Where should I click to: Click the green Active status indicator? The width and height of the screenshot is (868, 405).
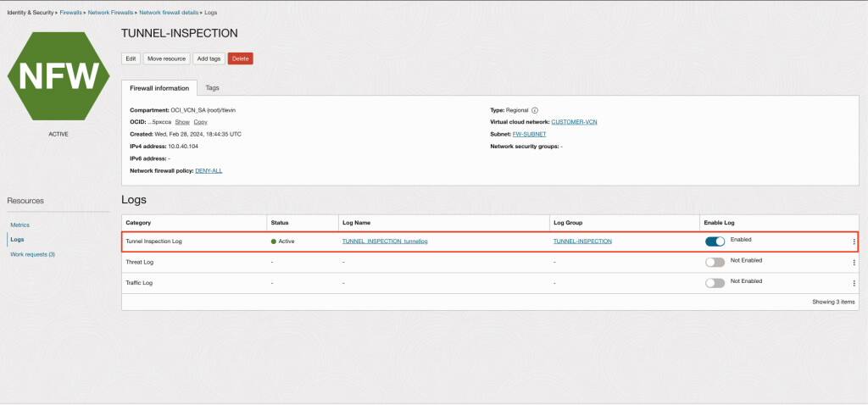point(274,241)
